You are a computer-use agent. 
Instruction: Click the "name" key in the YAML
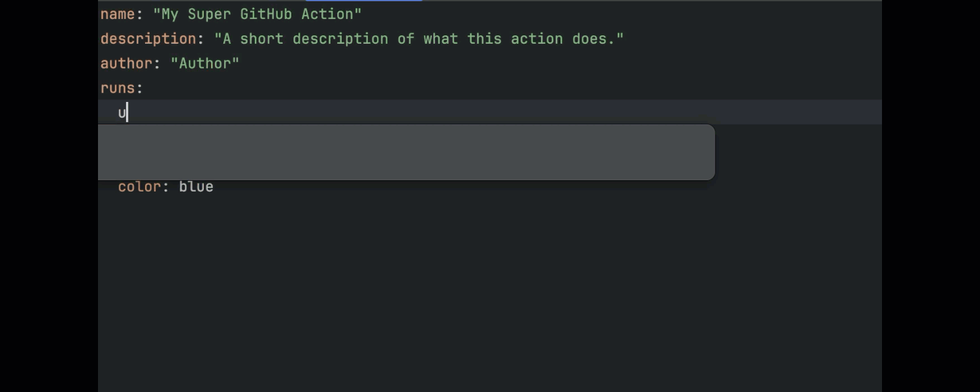coord(117,14)
